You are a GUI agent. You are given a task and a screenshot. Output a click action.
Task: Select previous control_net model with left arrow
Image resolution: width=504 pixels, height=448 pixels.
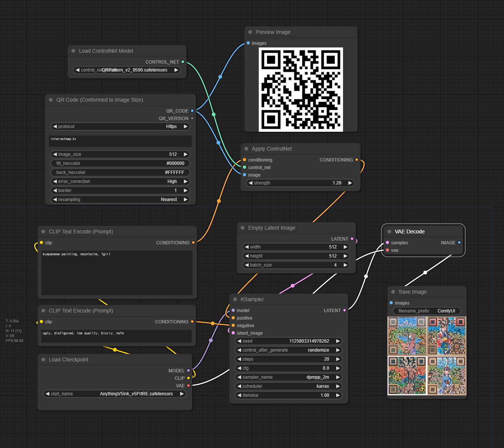click(x=77, y=70)
